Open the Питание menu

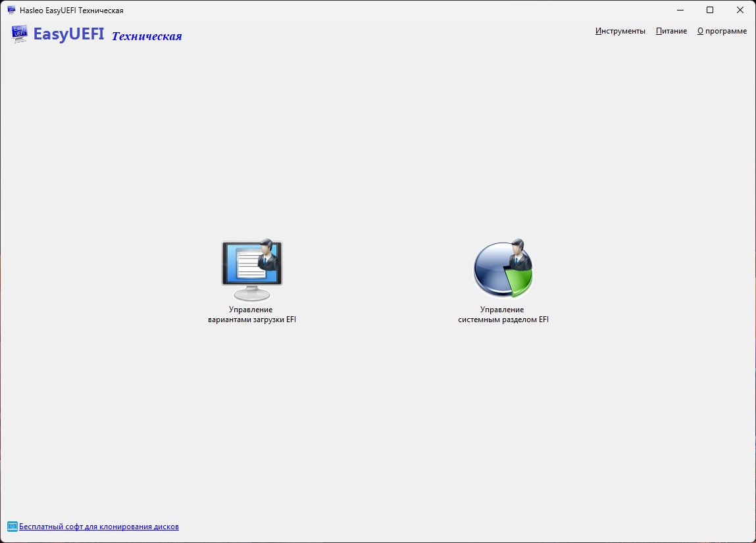(671, 31)
